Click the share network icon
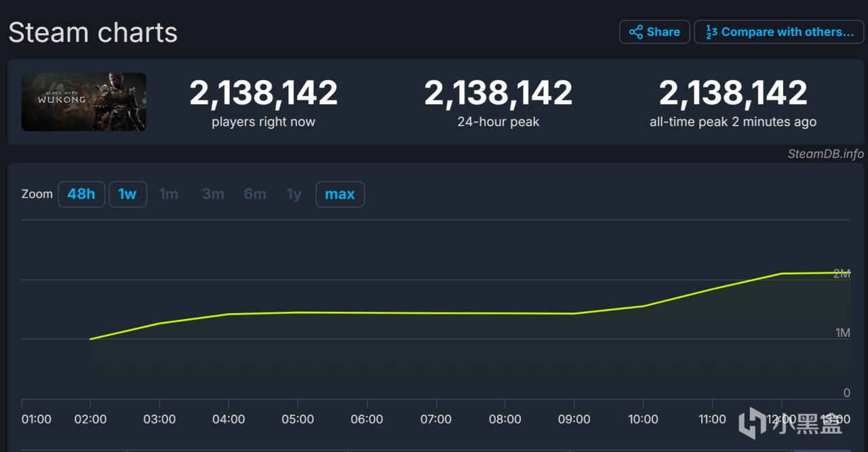Screen dimensions: 868x452 (x=635, y=32)
